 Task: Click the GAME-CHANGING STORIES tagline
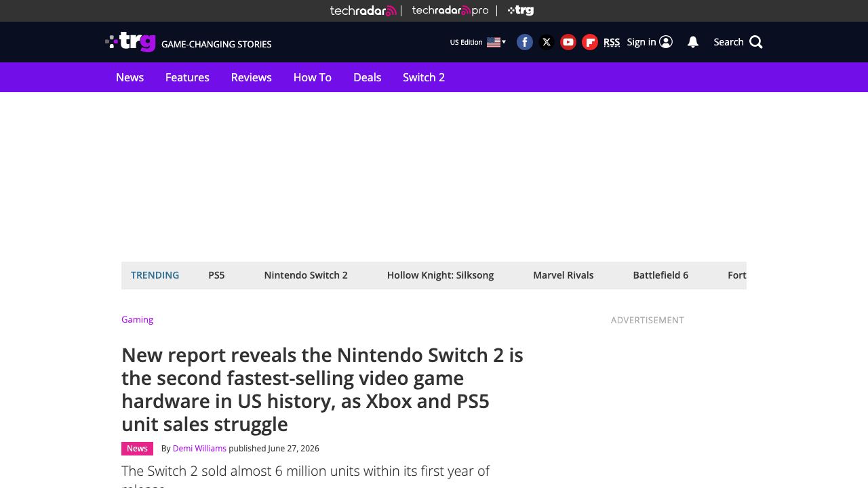point(216,44)
